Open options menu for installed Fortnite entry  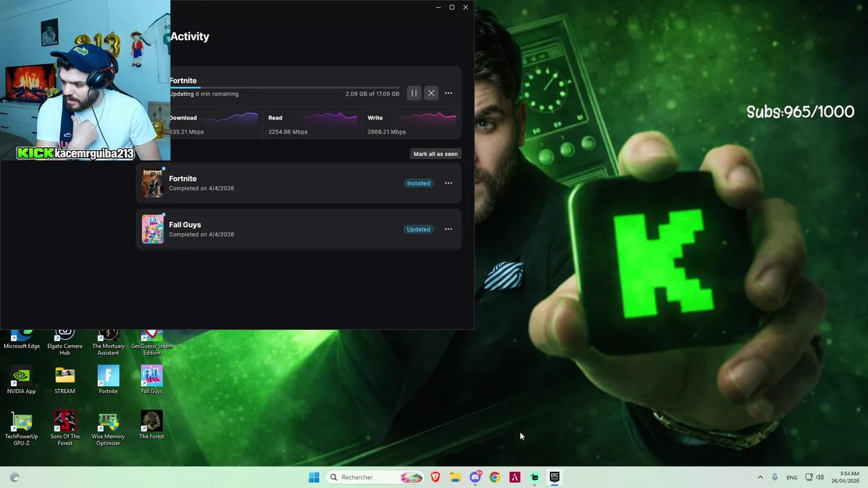(448, 183)
